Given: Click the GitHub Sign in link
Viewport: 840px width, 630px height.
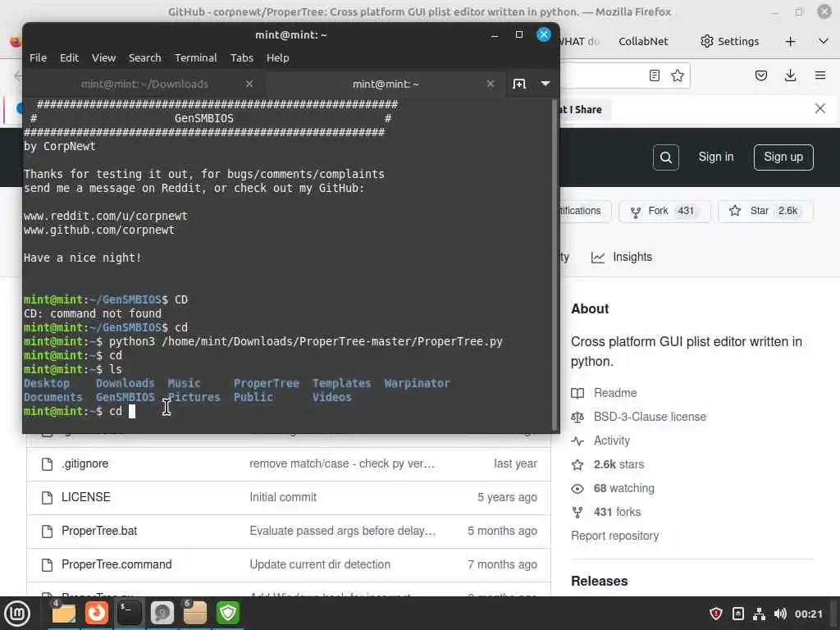Looking at the screenshot, I should click(x=715, y=157).
